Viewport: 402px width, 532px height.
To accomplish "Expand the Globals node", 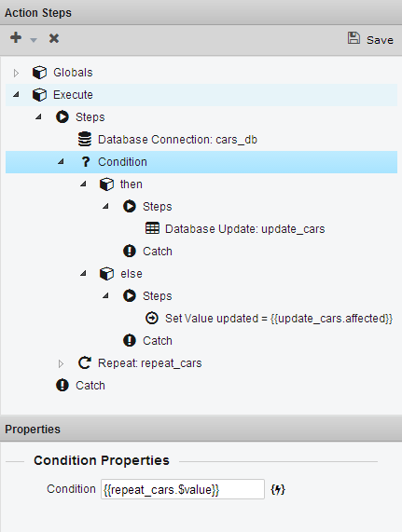I will (16, 73).
